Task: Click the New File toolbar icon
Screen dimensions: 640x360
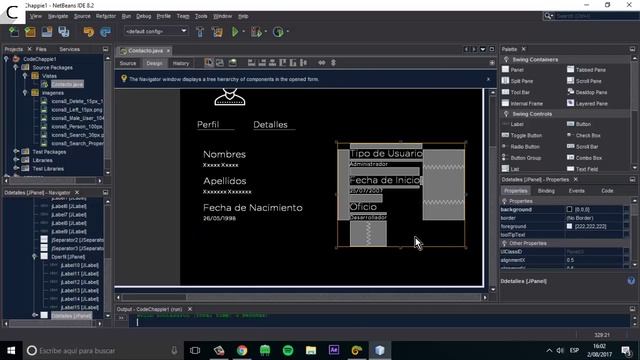Action: pos(13,31)
